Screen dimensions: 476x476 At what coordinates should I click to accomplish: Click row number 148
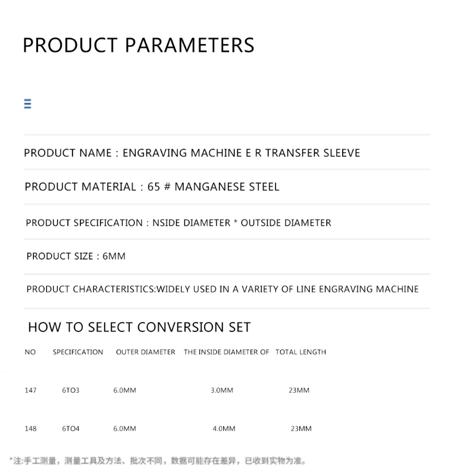point(31,428)
